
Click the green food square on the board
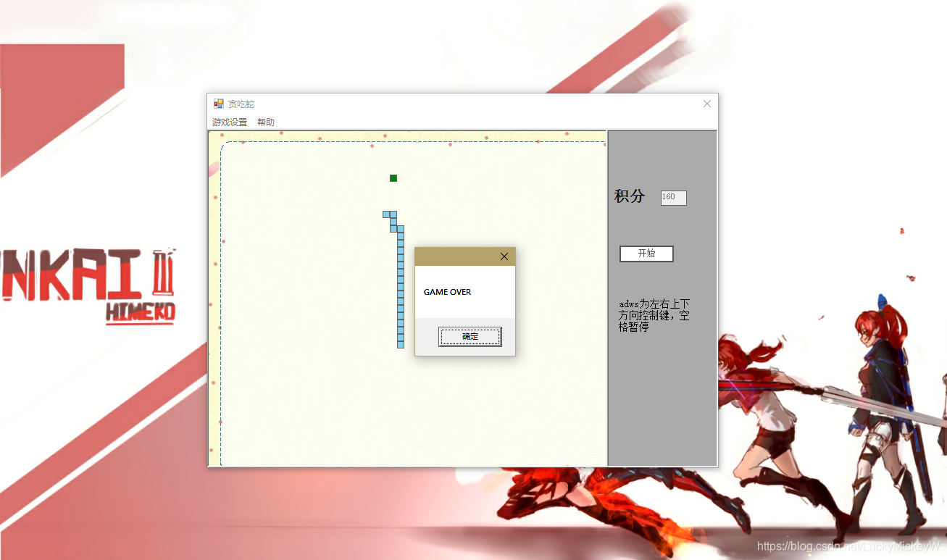(x=393, y=177)
